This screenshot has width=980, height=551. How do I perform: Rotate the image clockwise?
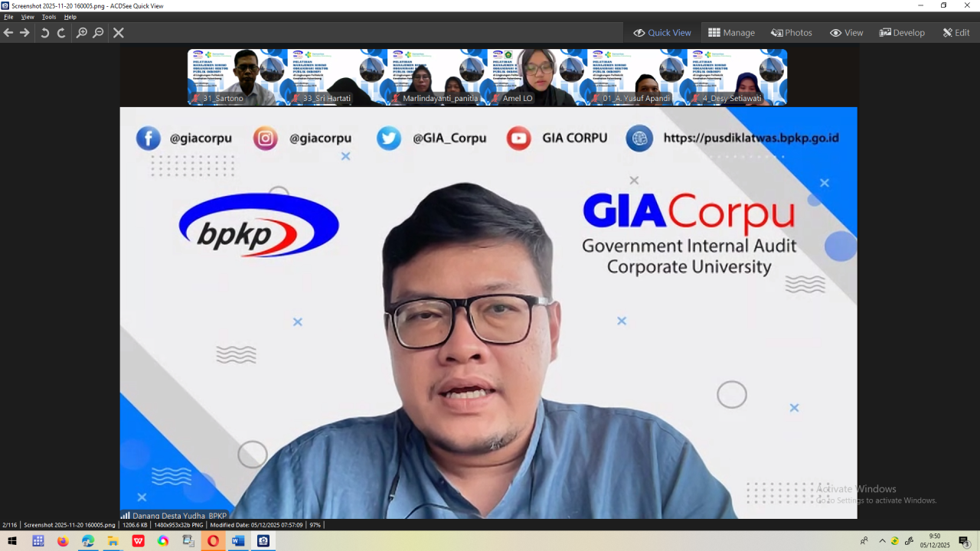click(x=61, y=33)
